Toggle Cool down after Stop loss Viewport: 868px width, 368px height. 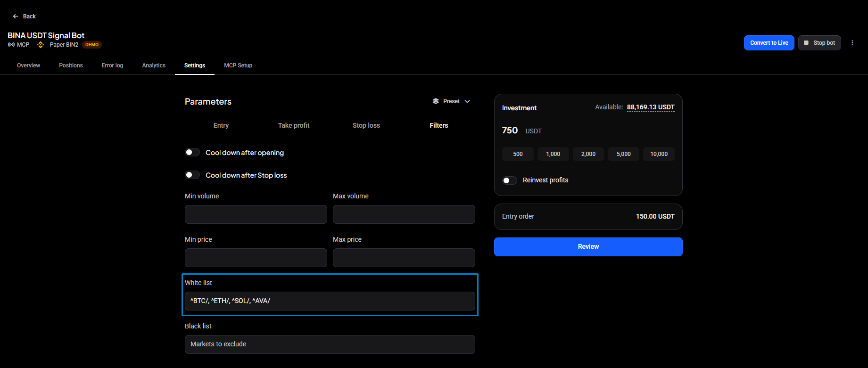click(192, 175)
